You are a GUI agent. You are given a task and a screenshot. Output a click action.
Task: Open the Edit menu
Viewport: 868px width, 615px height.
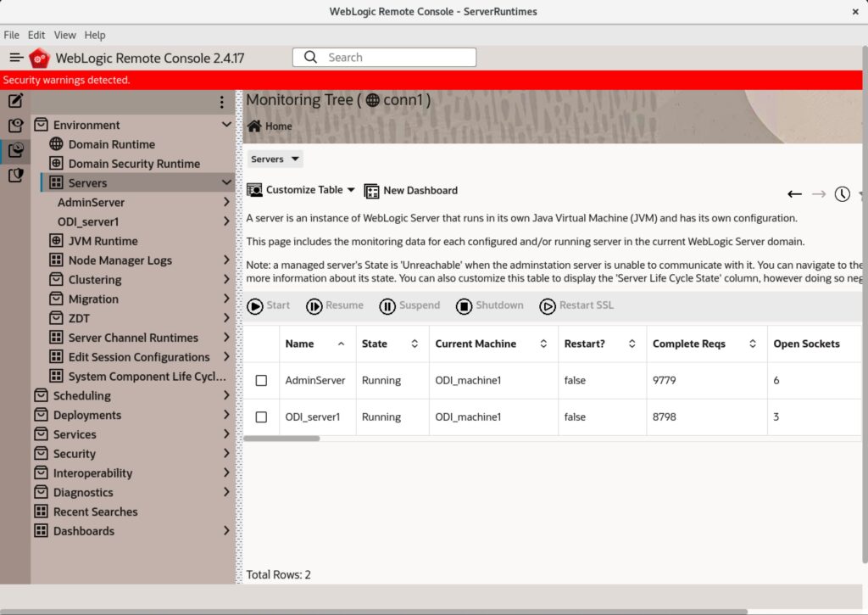[x=36, y=35]
